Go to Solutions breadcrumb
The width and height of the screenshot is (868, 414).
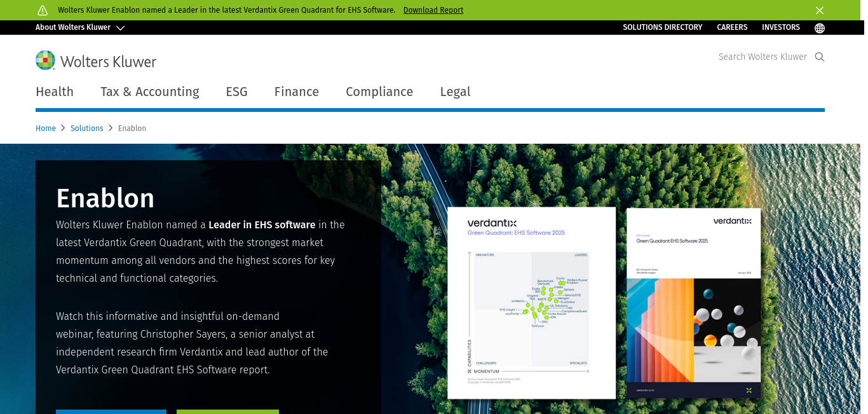pyautogui.click(x=87, y=128)
